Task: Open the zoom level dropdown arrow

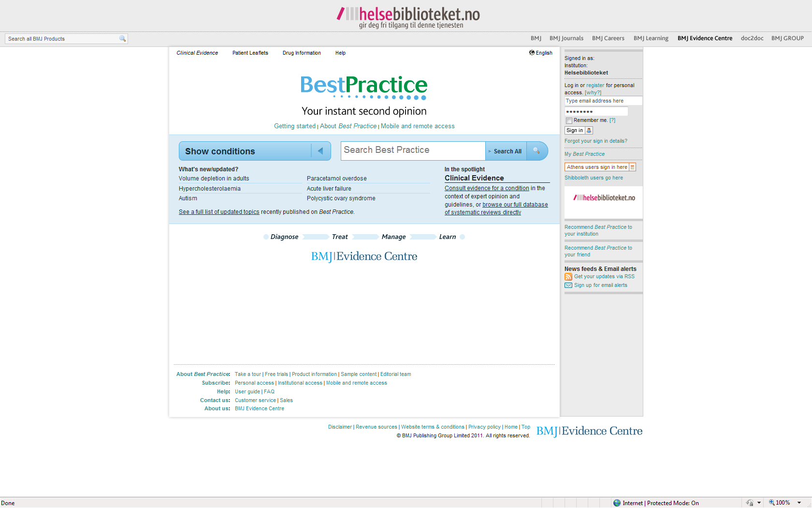Action: (x=799, y=503)
